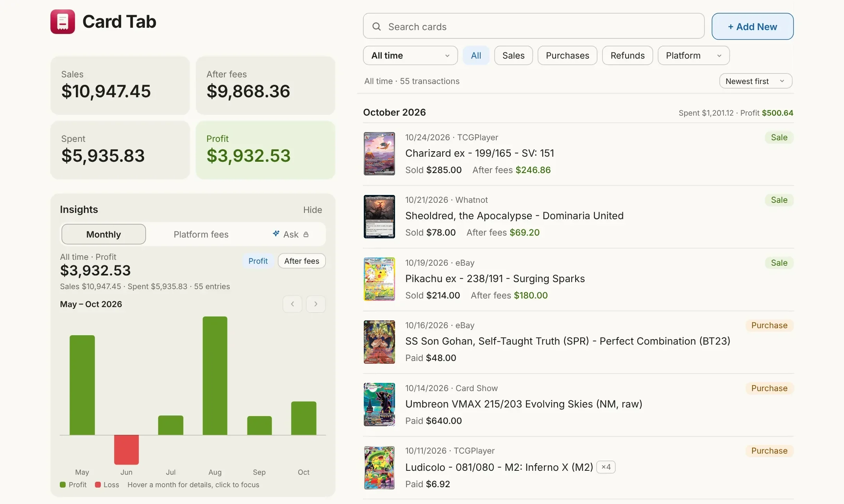
Task: Open Sheoldred the Apocalypse card thumbnail
Action: 379,216
